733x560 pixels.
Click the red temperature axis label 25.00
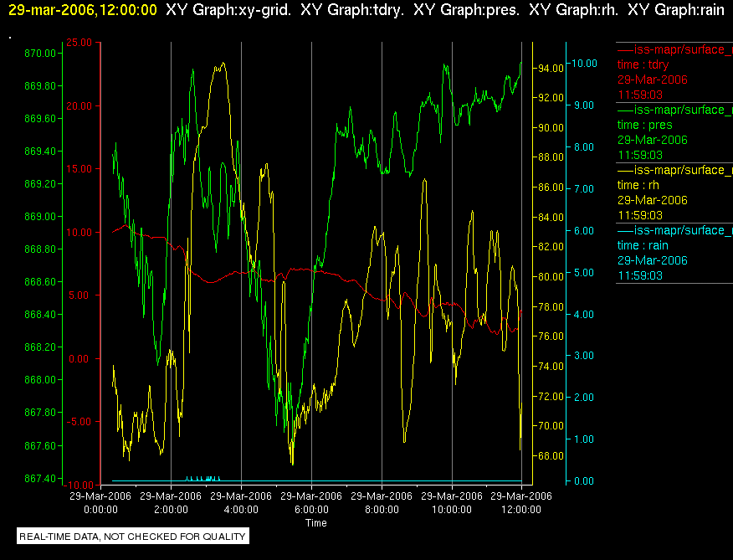[x=79, y=43]
